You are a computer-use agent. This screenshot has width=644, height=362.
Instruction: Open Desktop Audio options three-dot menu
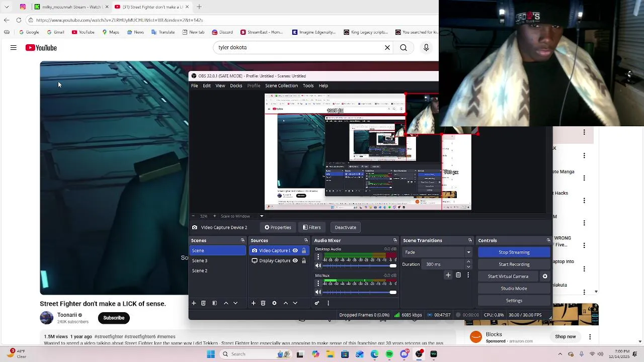click(318, 257)
